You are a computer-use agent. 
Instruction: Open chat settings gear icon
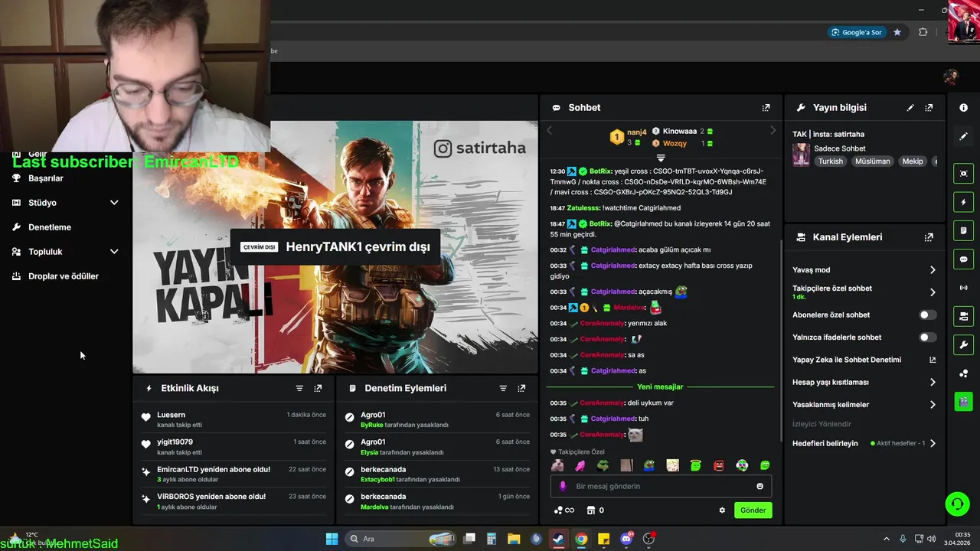click(x=721, y=510)
